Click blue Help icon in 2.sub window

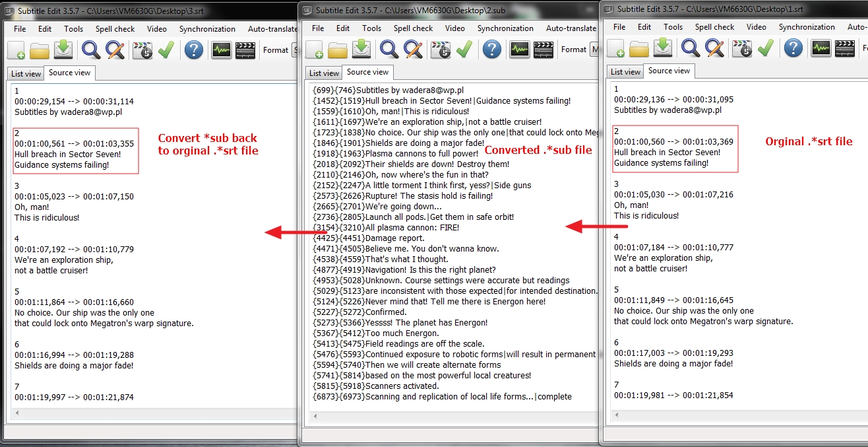pyautogui.click(x=491, y=50)
